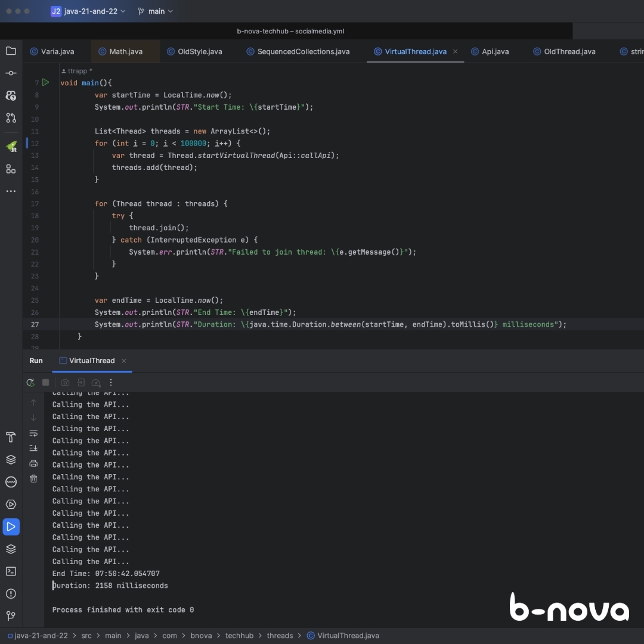Click the down stack trace arrow
Viewport: 644px width, 644px height.
click(33, 417)
